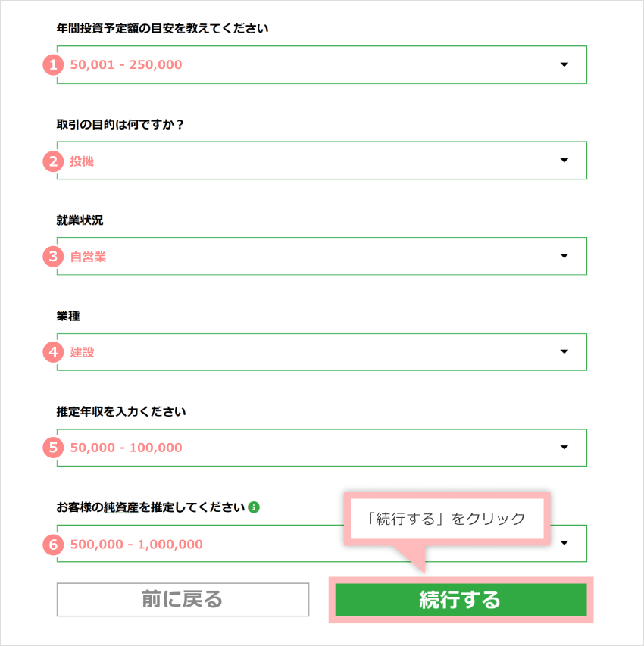Click the green info icon beside 純資産
The width and height of the screenshot is (644, 646).
(x=254, y=507)
